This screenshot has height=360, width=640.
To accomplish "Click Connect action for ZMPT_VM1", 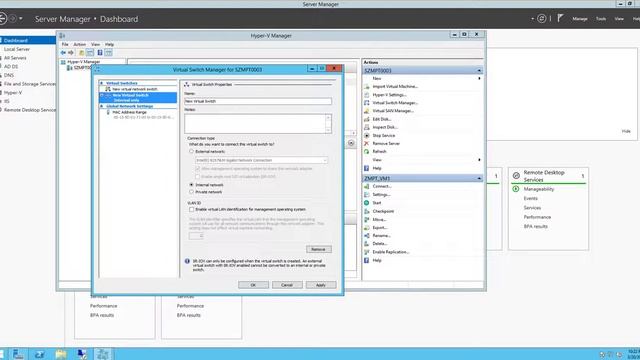I will [x=382, y=186].
